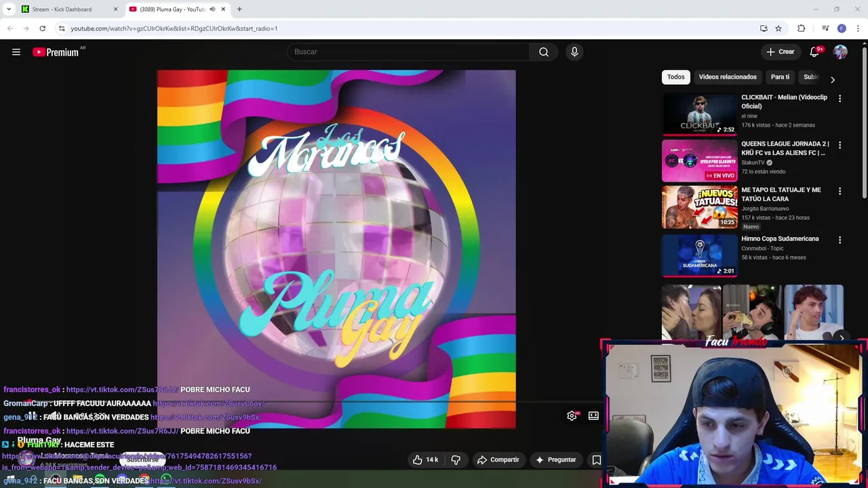
Task: Click the Preguntar button
Action: tap(555, 460)
